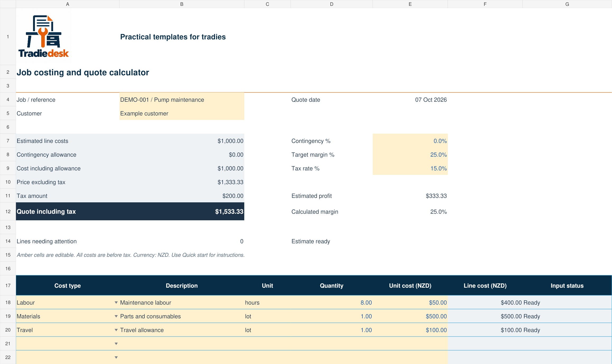
Task: Edit the Travel unit cost $100.00 cell
Action: click(x=410, y=330)
